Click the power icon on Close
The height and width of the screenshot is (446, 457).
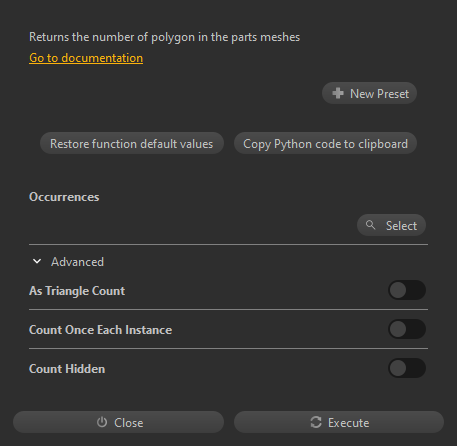coord(102,422)
